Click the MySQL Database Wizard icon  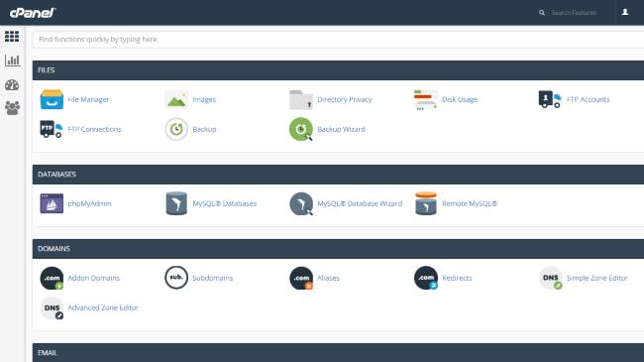click(301, 203)
